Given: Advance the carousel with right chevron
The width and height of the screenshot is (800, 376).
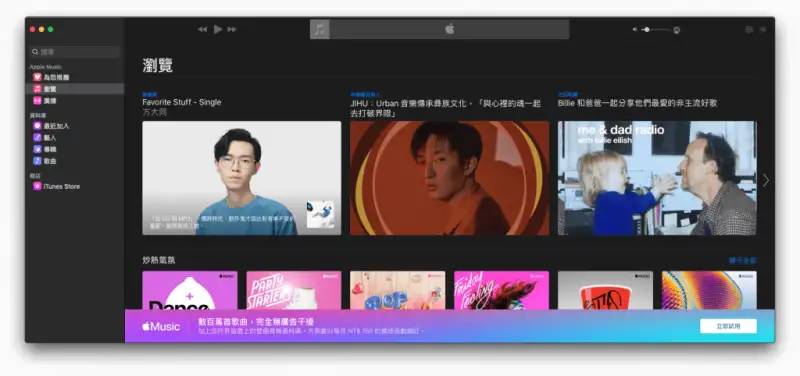Looking at the screenshot, I should pyautogui.click(x=765, y=180).
